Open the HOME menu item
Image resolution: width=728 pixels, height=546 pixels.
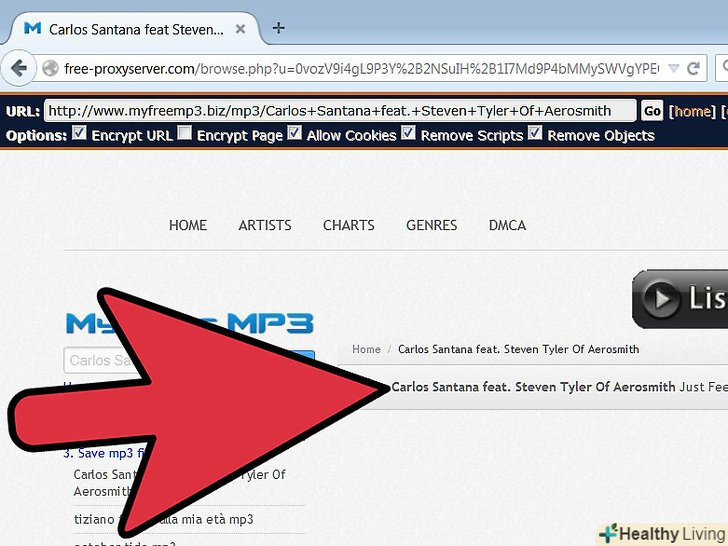click(188, 225)
